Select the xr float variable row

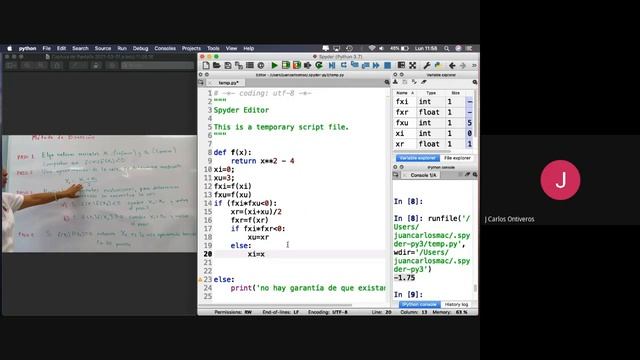point(433,144)
